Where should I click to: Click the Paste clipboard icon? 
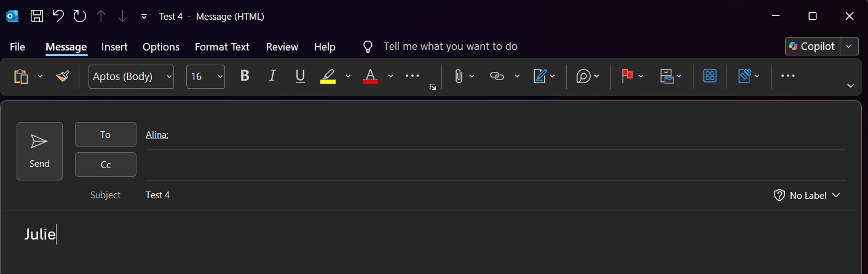coord(22,76)
